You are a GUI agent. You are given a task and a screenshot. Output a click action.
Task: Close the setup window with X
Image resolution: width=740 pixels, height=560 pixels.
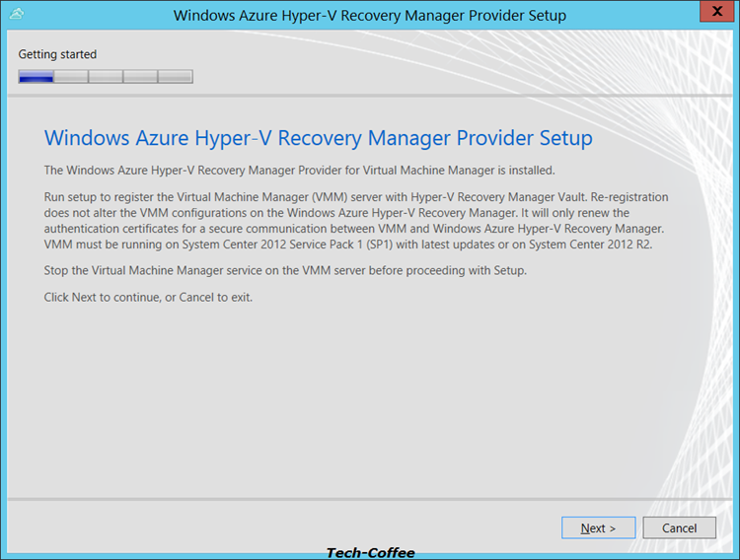coord(717,11)
